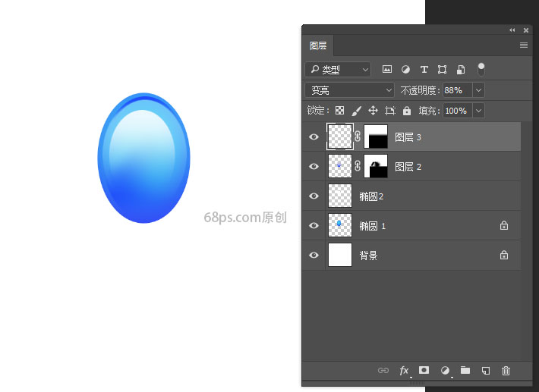Select layer name 椭圆 1
Screen dimensions: 539x392
372,226
